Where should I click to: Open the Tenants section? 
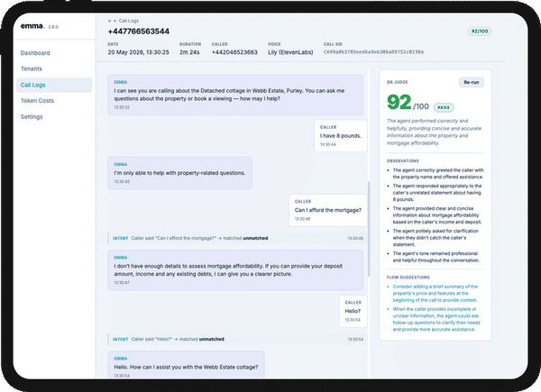tap(32, 68)
